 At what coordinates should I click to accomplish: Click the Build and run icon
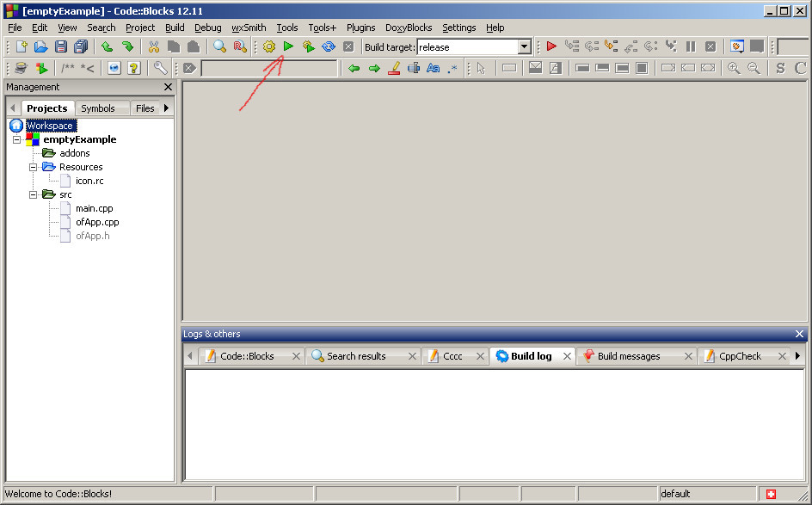tap(309, 46)
